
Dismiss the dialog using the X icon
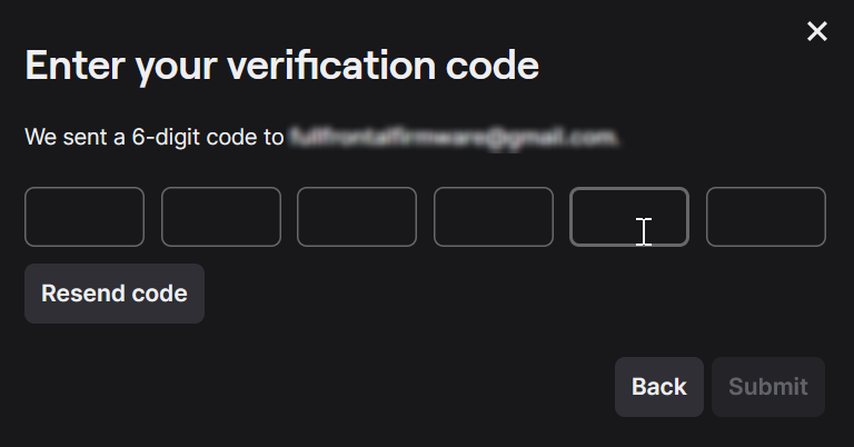pos(817,32)
